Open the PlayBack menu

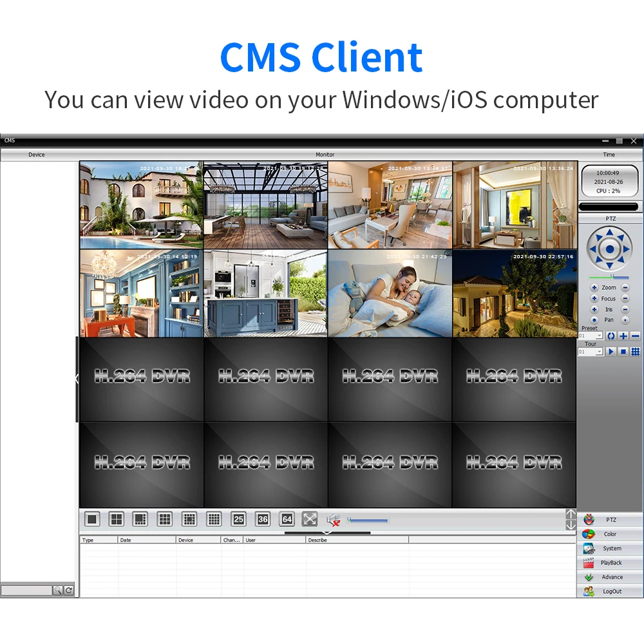click(x=611, y=563)
